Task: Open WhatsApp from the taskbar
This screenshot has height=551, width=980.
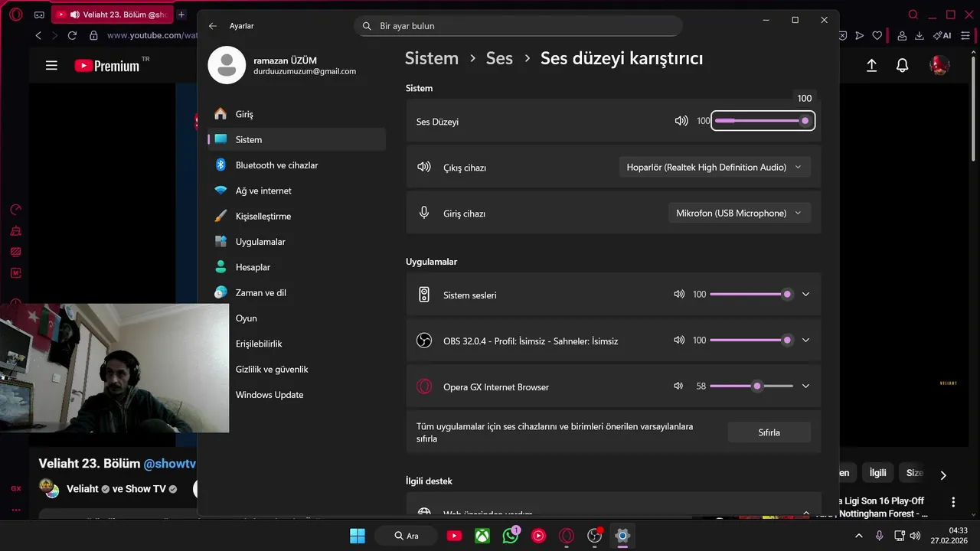Action: 511,536
